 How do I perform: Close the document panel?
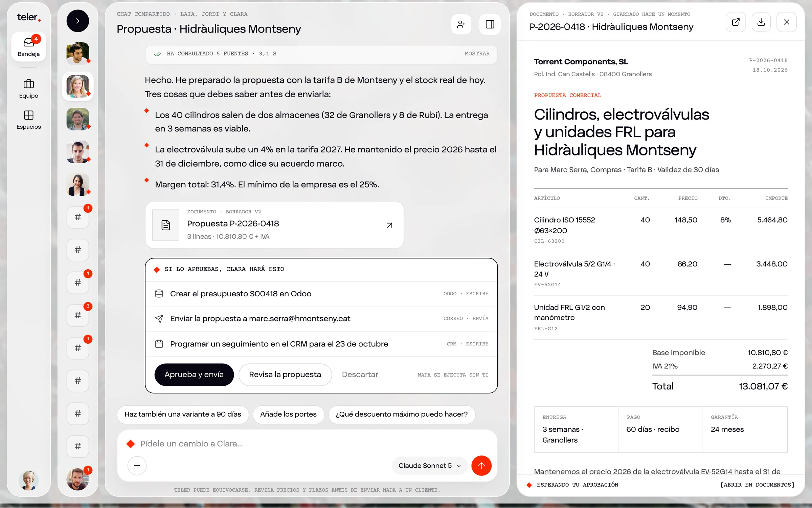coord(787,22)
